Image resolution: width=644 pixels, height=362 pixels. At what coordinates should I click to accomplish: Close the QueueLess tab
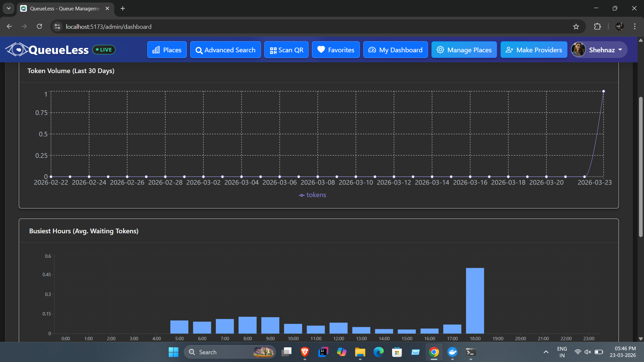(x=107, y=8)
